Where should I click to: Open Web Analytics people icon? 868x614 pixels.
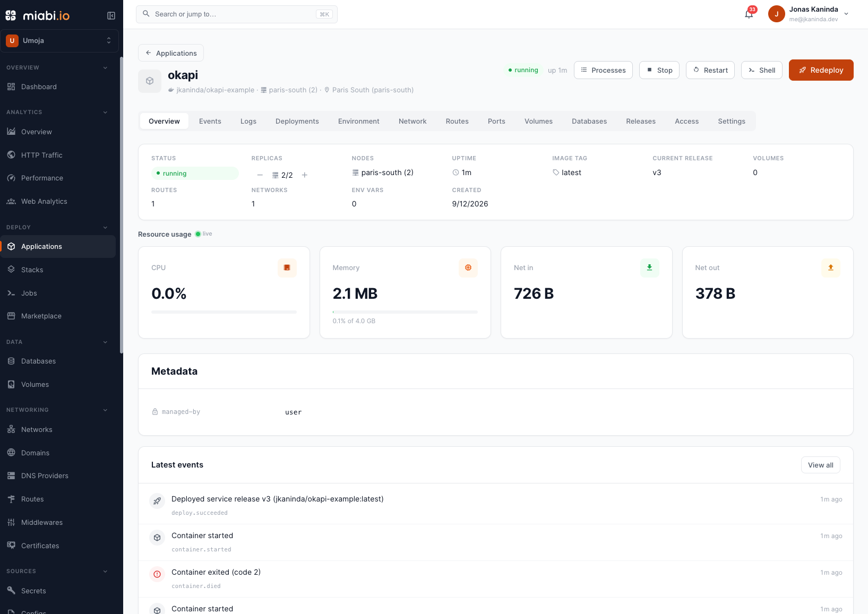point(11,201)
